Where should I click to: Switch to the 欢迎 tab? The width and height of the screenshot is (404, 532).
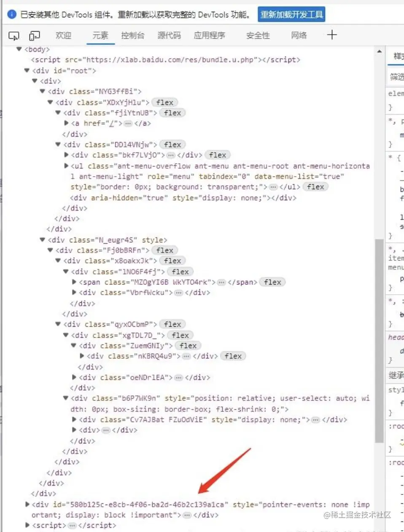[63, 35]
